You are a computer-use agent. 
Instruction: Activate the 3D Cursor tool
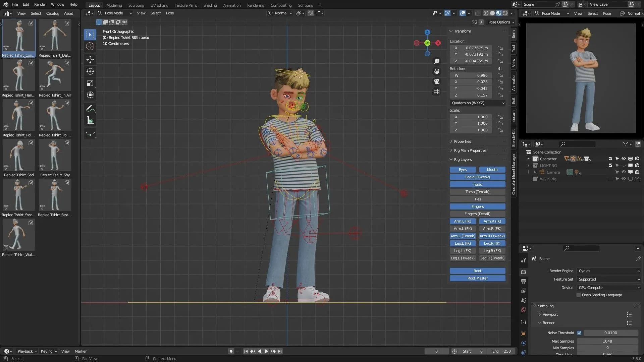(90, 46)
